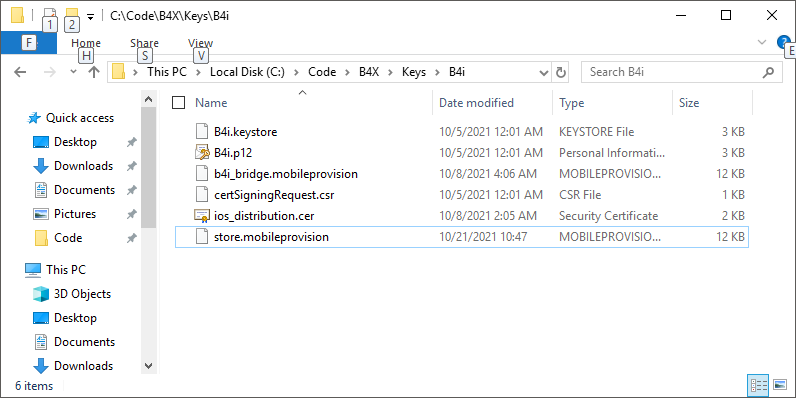Open Documents under This PC
Image resolution: width=796 pixels, height=398 pixels.
click(x=84, y=342)
